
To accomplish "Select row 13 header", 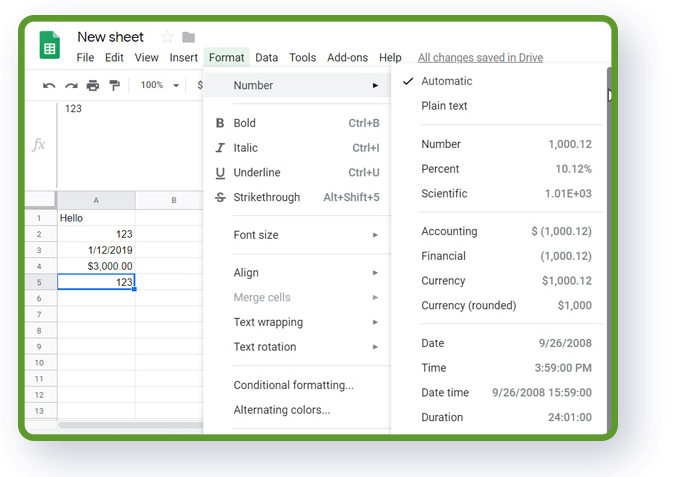I will click(x=40, y=411).
